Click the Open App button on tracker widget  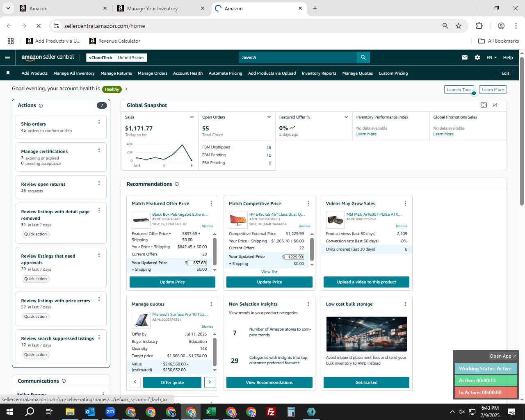[x=503, y=356]
